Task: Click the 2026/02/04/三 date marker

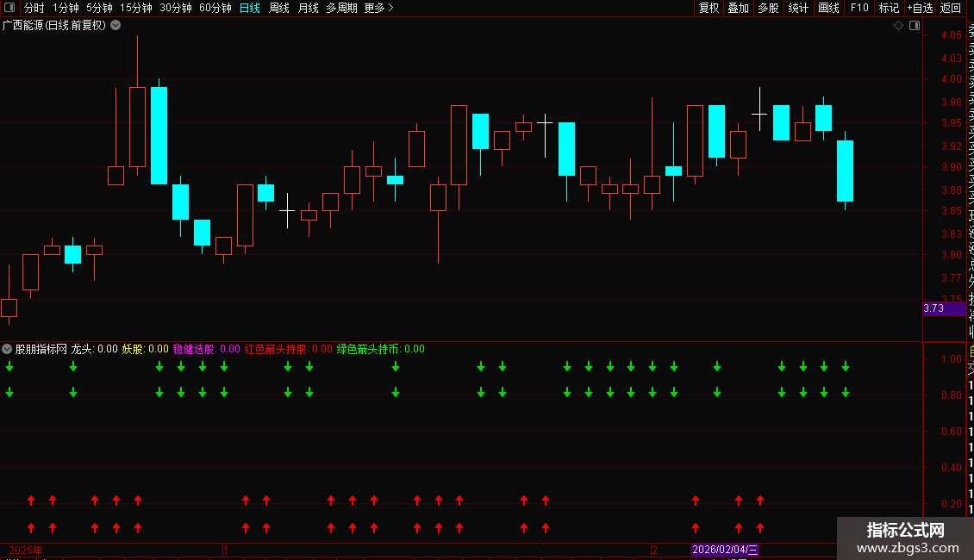Action: click(725, 550)
